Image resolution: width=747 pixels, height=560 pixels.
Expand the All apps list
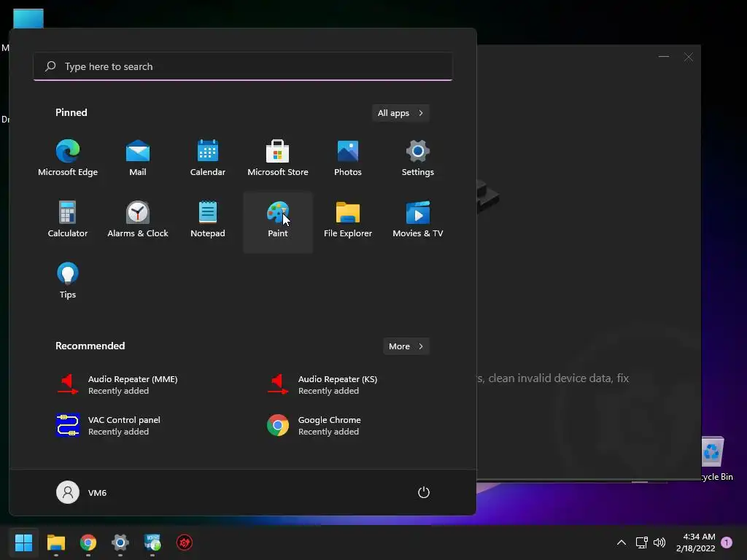400,113
